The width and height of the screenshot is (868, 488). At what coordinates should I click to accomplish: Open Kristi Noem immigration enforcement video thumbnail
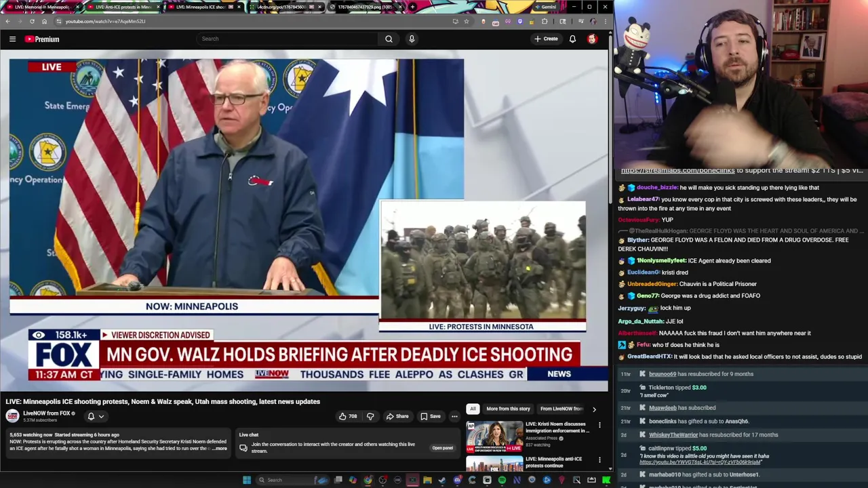click(494, 436)
